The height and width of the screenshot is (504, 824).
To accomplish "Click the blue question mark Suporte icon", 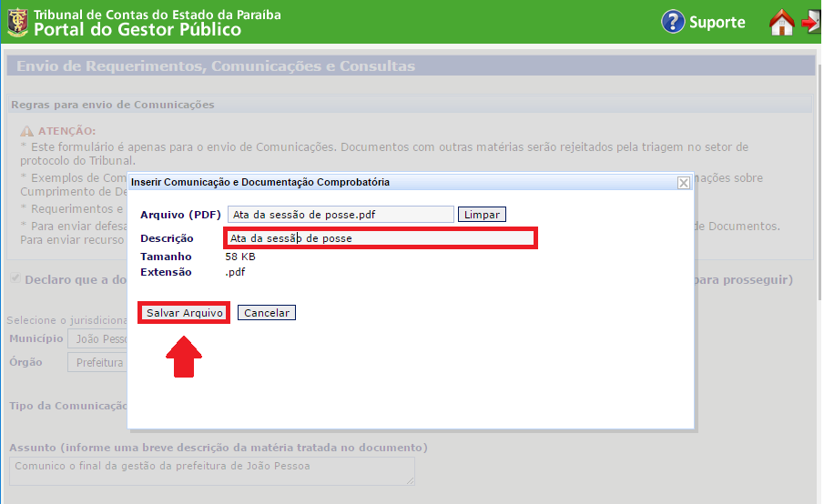I will pos(673,22).
